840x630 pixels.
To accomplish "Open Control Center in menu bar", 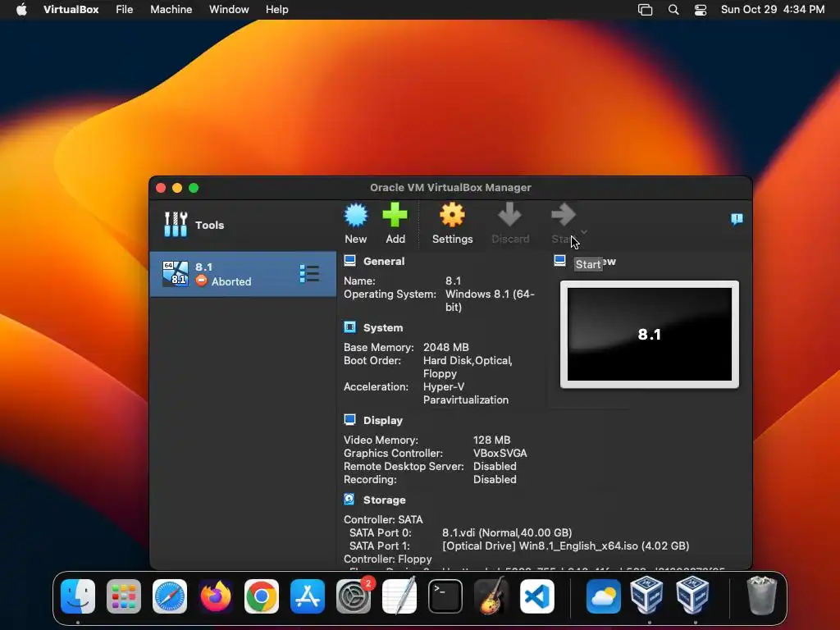I will [x=701, y=10].
